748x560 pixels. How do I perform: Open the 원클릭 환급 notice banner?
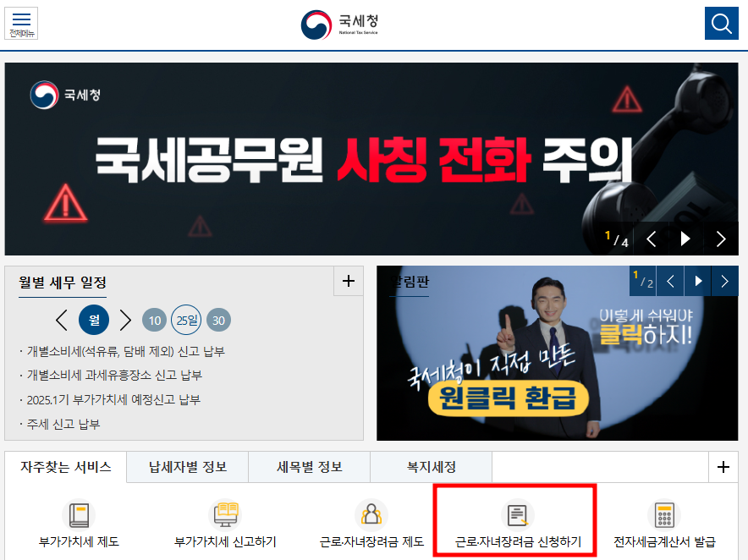click(557, 353)
